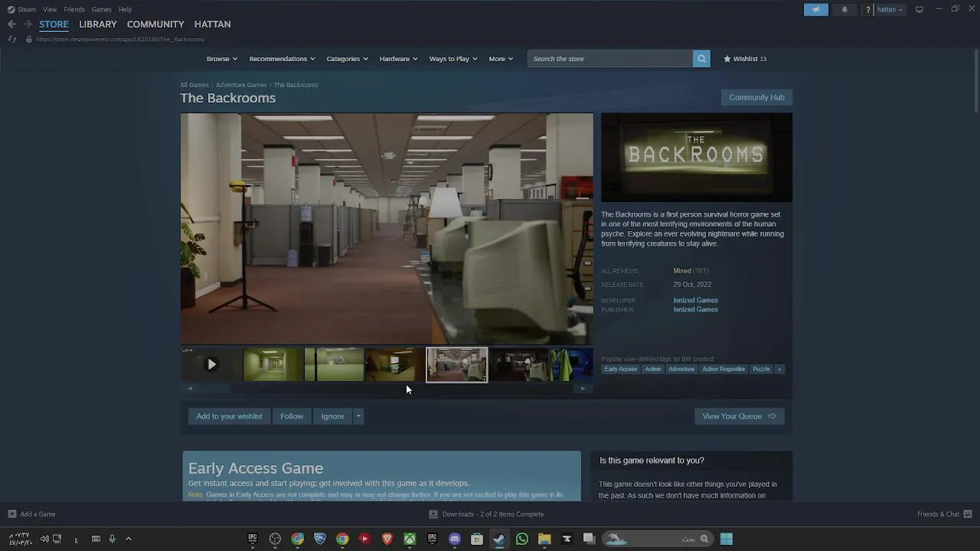This screenshot has width=980, height=551.
Task: Open the Games menu
Action: 101,9
